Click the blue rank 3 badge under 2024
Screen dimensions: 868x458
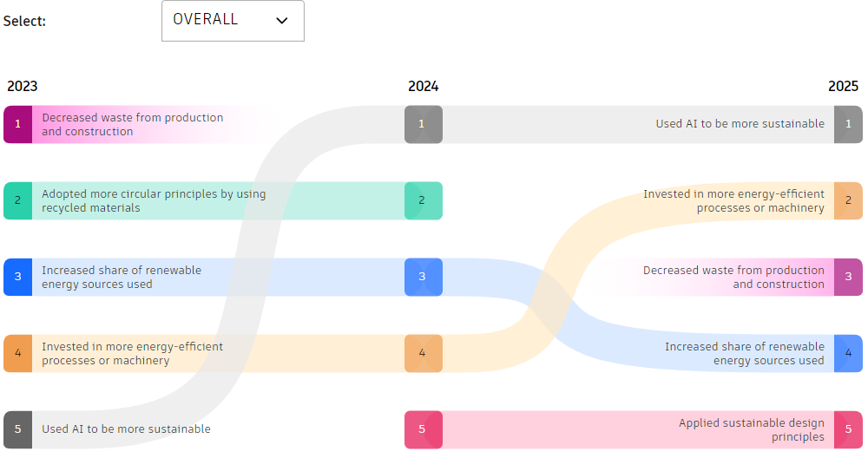pyautogui.click(x=423, y=277)
